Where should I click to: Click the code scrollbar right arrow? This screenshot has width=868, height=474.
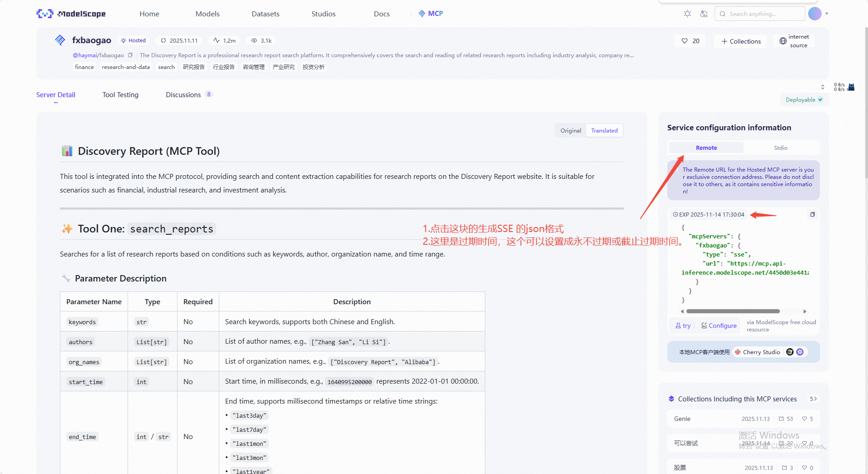805,311
